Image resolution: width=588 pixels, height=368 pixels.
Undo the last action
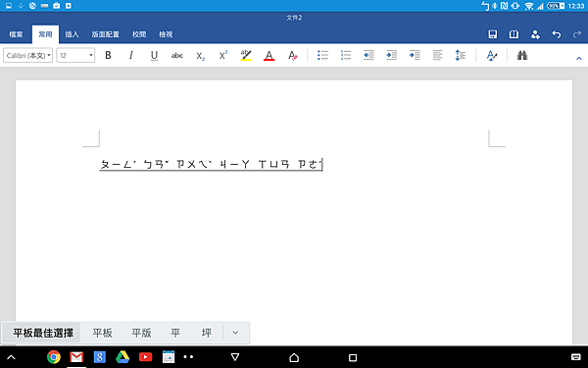click(x=557, y=34)
